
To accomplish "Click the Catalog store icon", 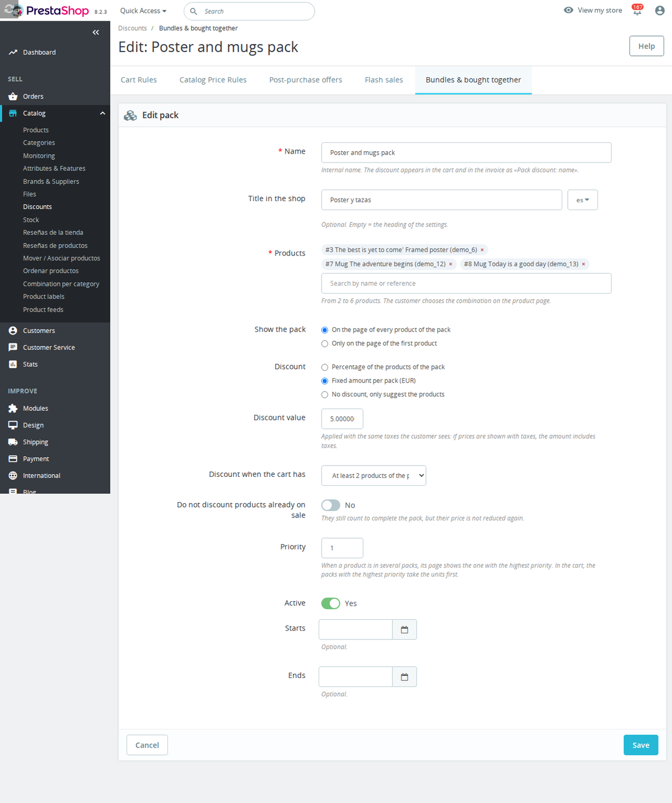I will [13, 113].
